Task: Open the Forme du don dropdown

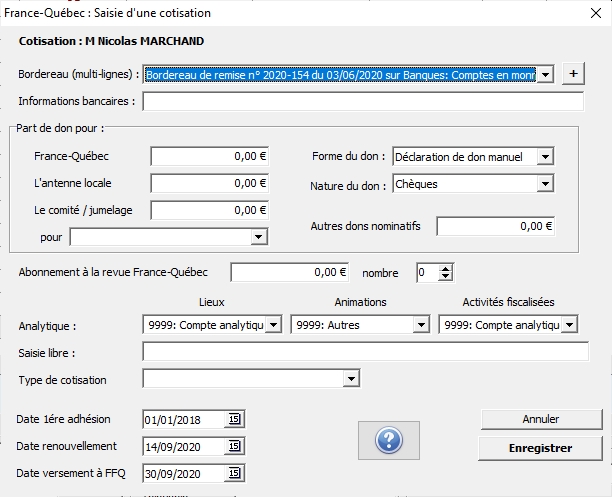Action: point(544,156)
